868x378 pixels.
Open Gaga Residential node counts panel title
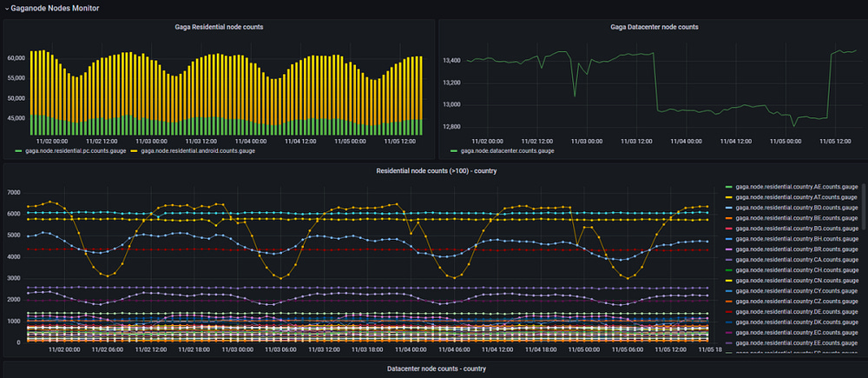point(219,27)
